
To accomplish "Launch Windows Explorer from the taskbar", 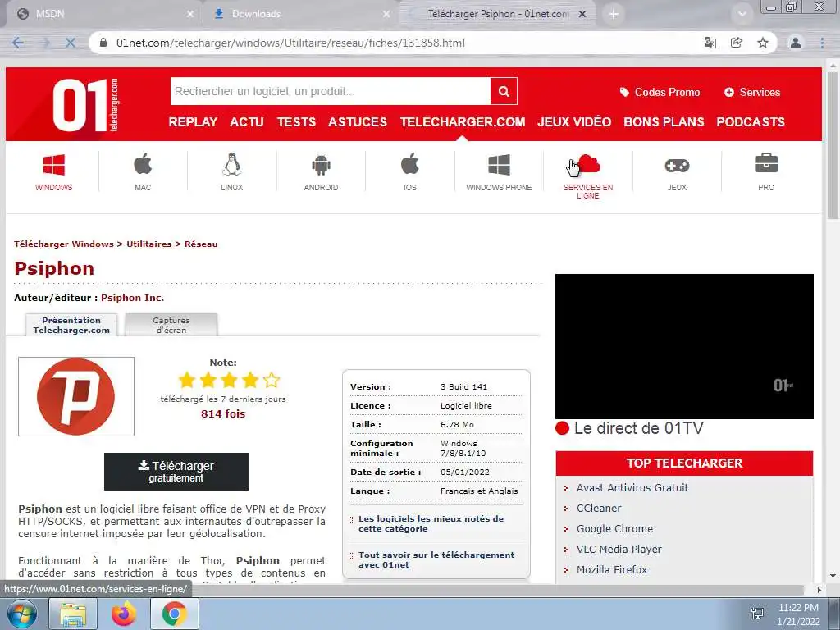I will click(x=73, y=614).
